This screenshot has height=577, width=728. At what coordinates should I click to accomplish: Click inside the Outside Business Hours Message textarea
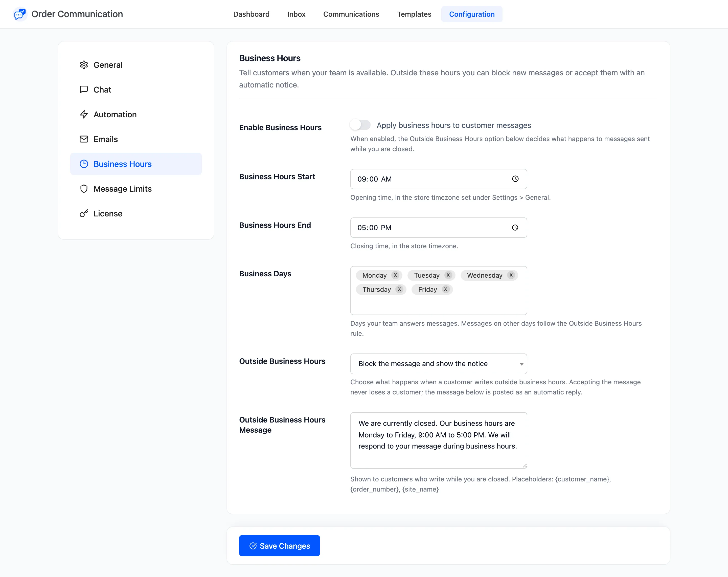click(438, 440)
